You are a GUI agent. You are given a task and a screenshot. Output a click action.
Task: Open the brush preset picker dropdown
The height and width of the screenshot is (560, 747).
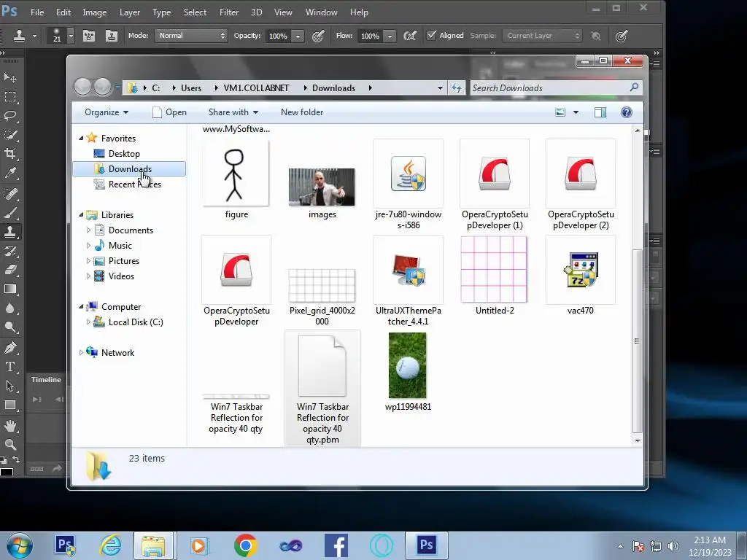(x=71, y=36)
